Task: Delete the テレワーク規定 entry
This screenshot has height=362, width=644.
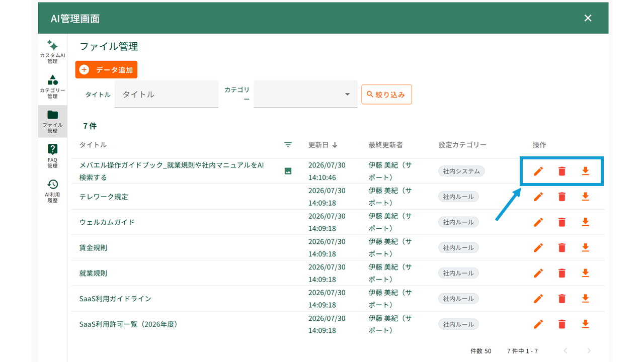Action: [562, 197]
